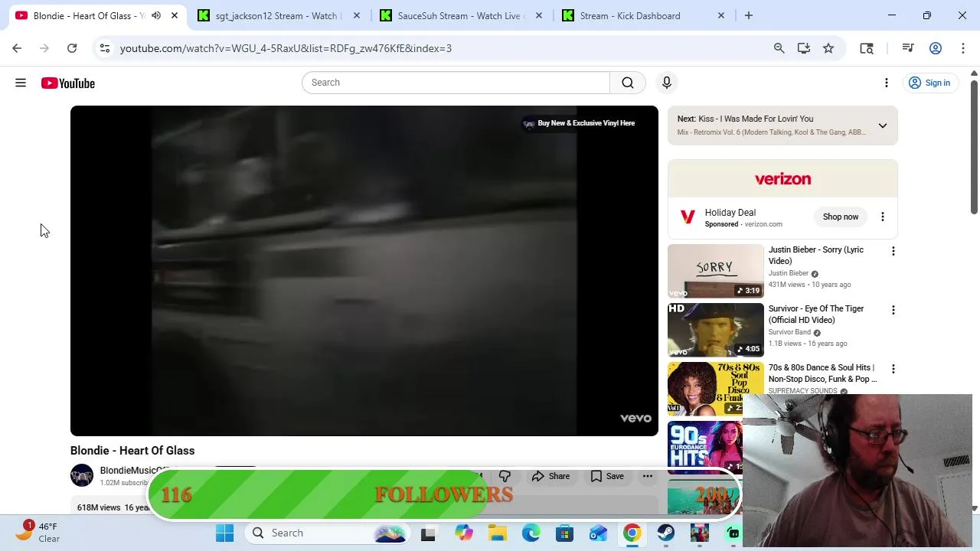Open Task View on the taskbar
Image resolution: width=980 pixels, height=551 pixels.
428,533
